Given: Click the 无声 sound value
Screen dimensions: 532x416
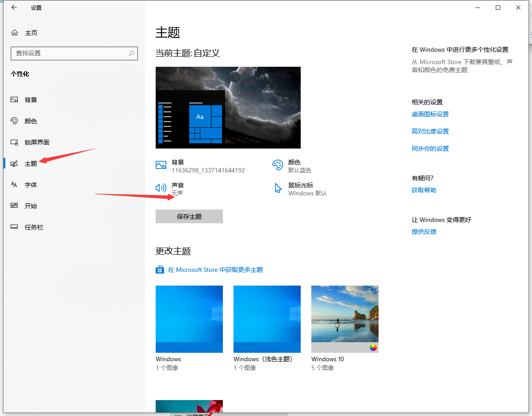Looking at the screenshot, I should [x=177, y=193].
